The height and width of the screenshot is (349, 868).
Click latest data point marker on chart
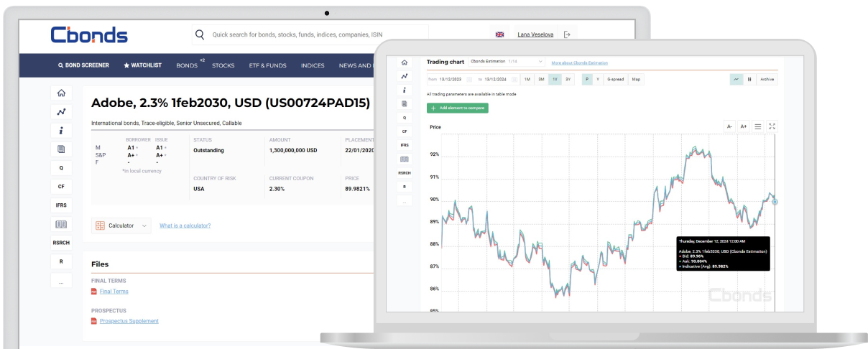775,202
